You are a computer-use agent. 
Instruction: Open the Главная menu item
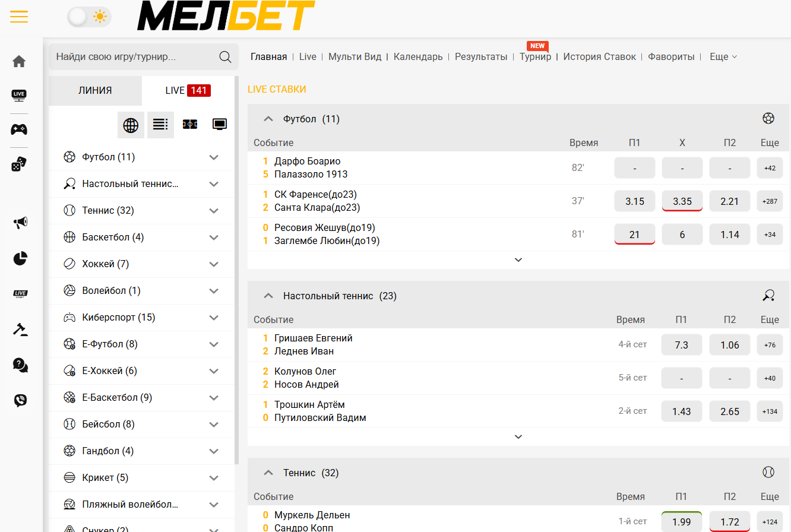click(x=268, y=57)
